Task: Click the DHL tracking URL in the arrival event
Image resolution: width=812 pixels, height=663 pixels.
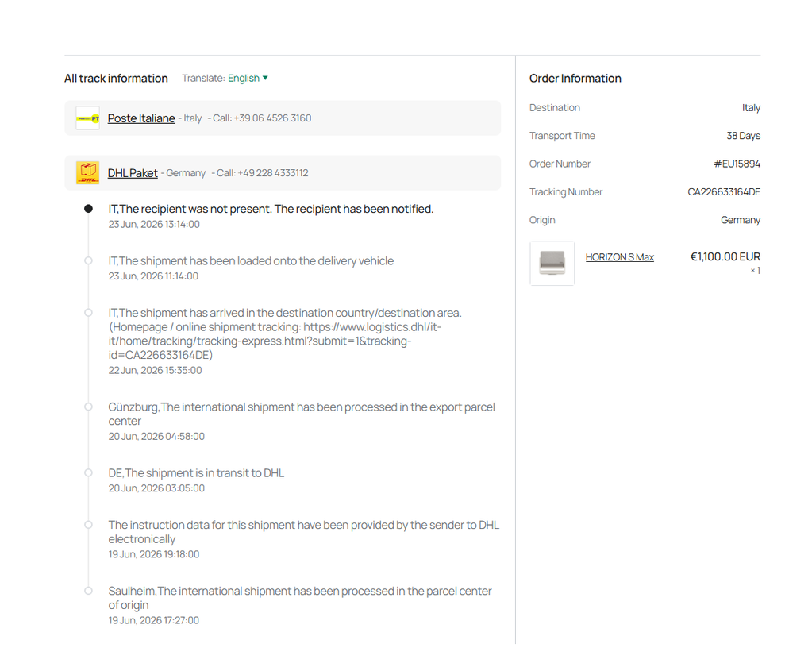Action: pyautogui.click(x=275, y=341)
